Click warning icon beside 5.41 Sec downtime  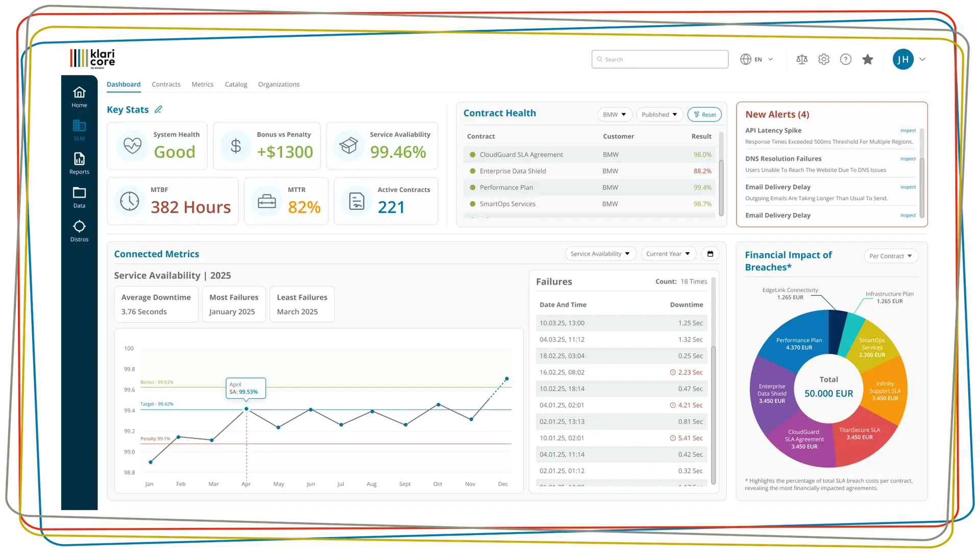pos(673,438)
